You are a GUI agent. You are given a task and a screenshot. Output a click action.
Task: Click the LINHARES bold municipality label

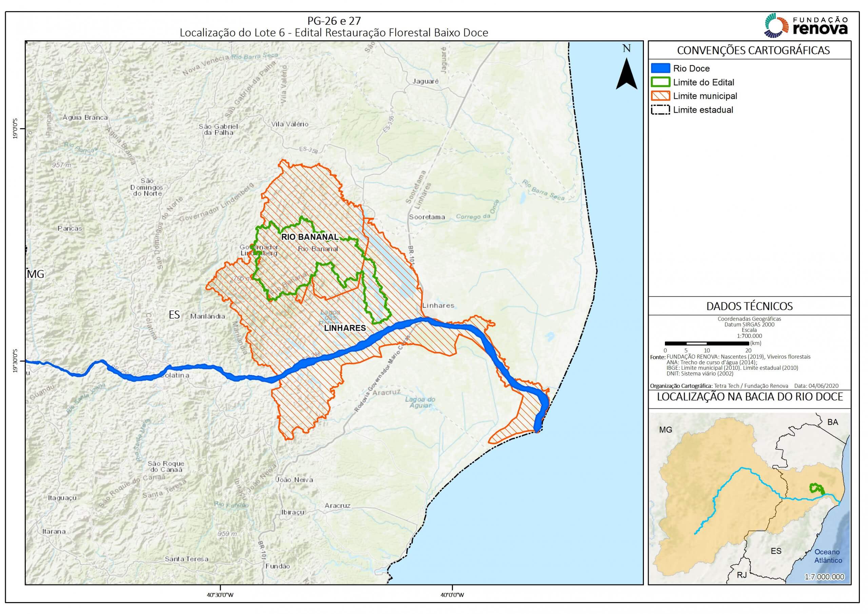point(345,328)
